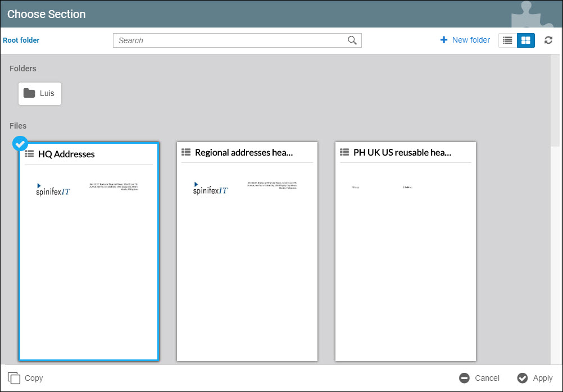
Task: Click the section icon beside HQ Addresses
Action: coord(29,154)
